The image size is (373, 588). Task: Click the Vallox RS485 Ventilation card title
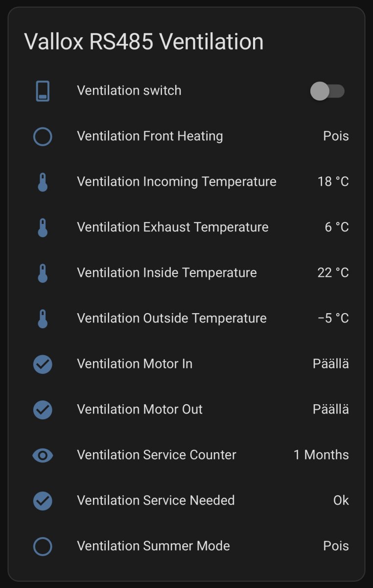click(x=144, y=42)
